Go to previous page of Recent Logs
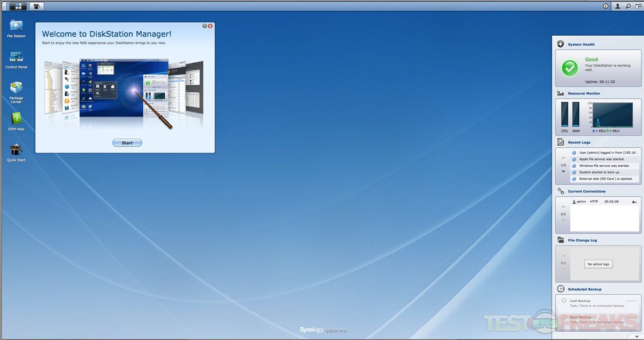The image size is (644, 340). 563,158
